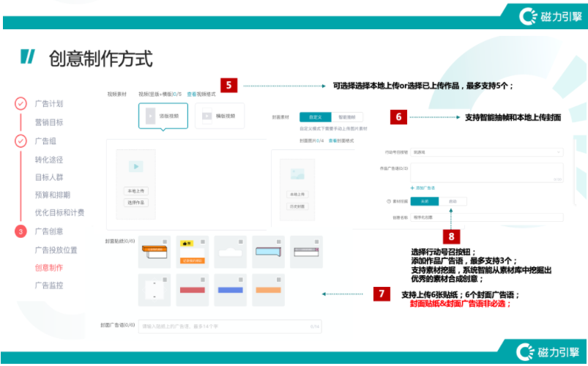Go to 广告监控 in the sidebar
The height and width of the screenshot is (366, 588).
(49, 285)
